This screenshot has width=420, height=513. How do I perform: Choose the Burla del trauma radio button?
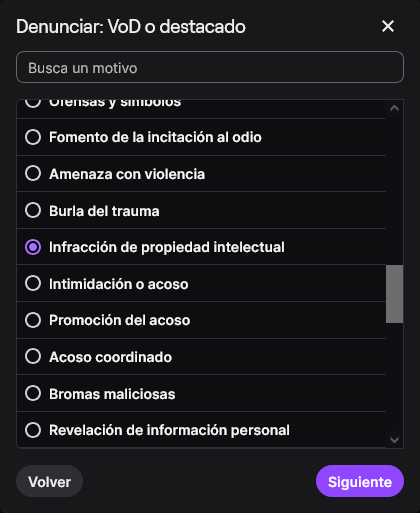(x=33, y=211)
